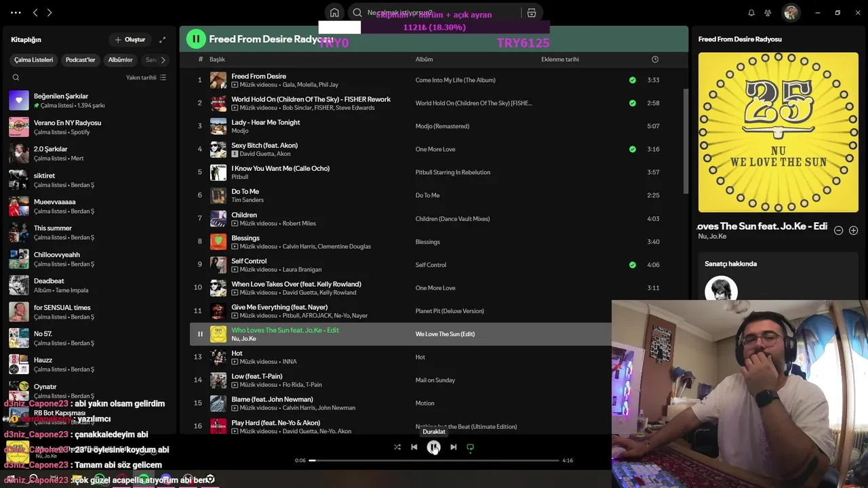Pause the Who Loves The Sun row
868x488 pixels.
[200, 334]
